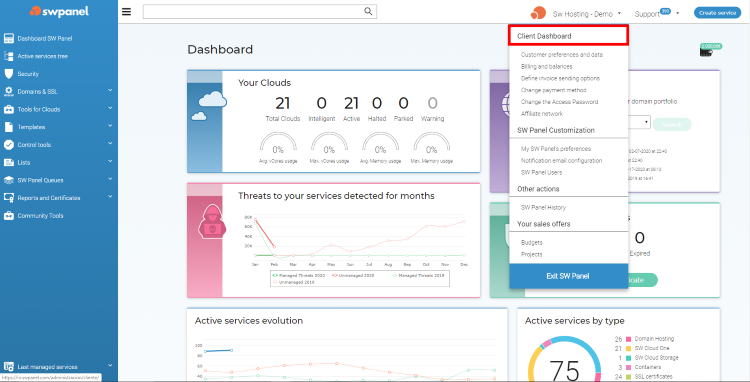Viewport: 750px width, 382px height.
Task: Click the Domain Hosting pink swatch
Action: pos(629,338)
